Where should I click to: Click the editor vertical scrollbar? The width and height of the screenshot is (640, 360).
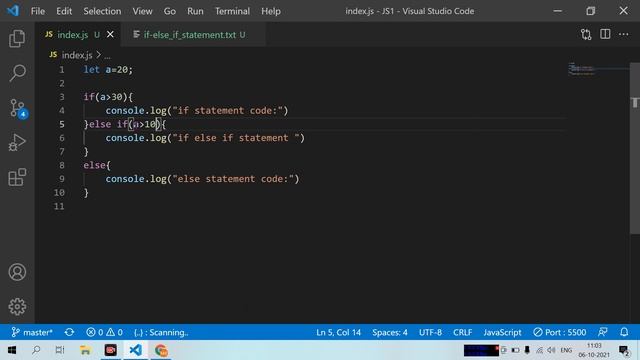click(635, 149)
